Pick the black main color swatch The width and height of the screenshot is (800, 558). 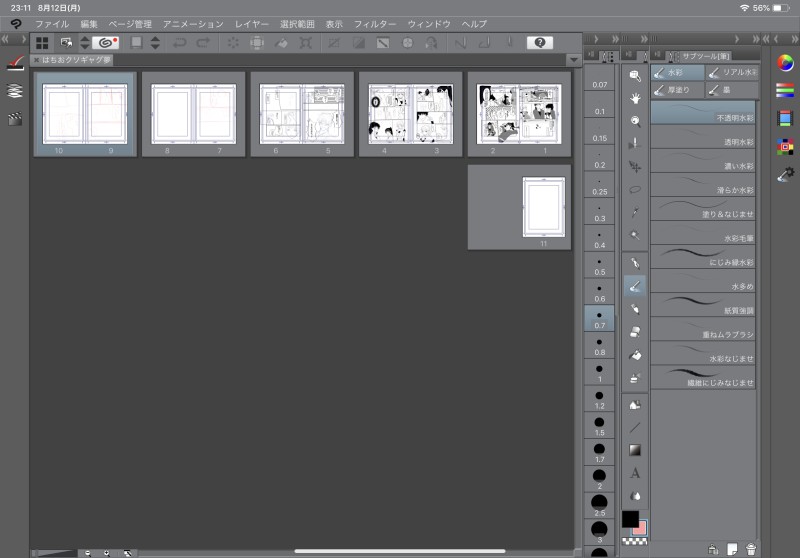(x=630, y=519)
